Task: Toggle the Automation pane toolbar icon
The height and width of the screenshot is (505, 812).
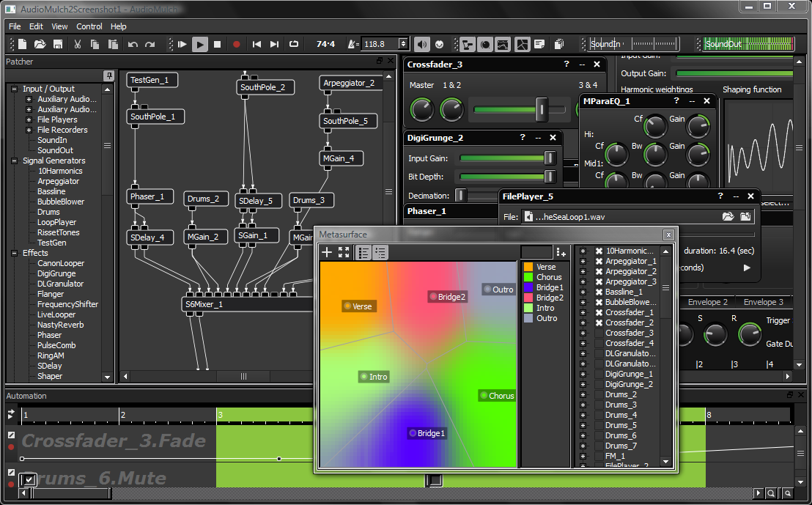Action: 503,45
